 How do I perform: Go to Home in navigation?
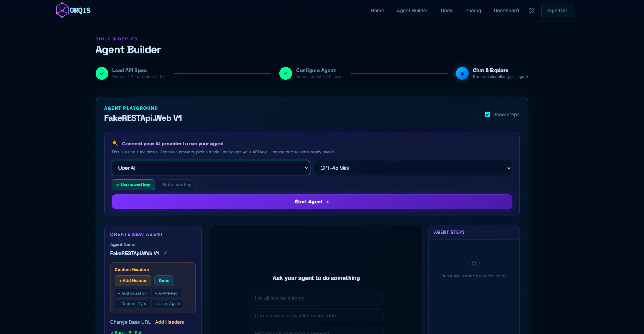tap(377, 11)
